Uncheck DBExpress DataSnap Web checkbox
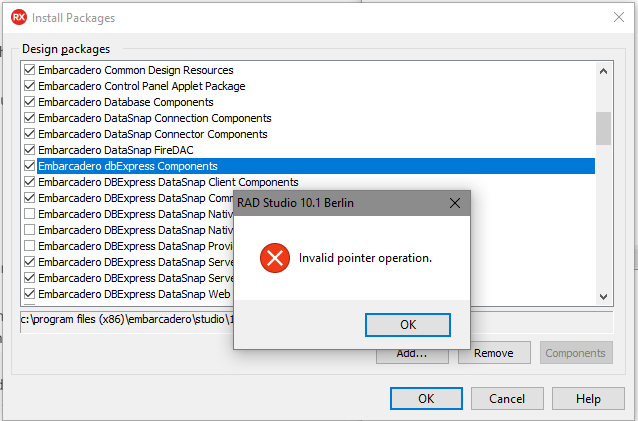This screenshot has height=421, width=638. coord(29,294)
